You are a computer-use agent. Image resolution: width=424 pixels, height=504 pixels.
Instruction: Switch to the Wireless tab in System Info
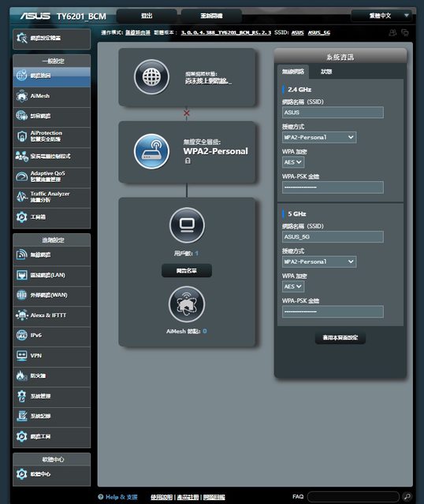pos(292,72)
